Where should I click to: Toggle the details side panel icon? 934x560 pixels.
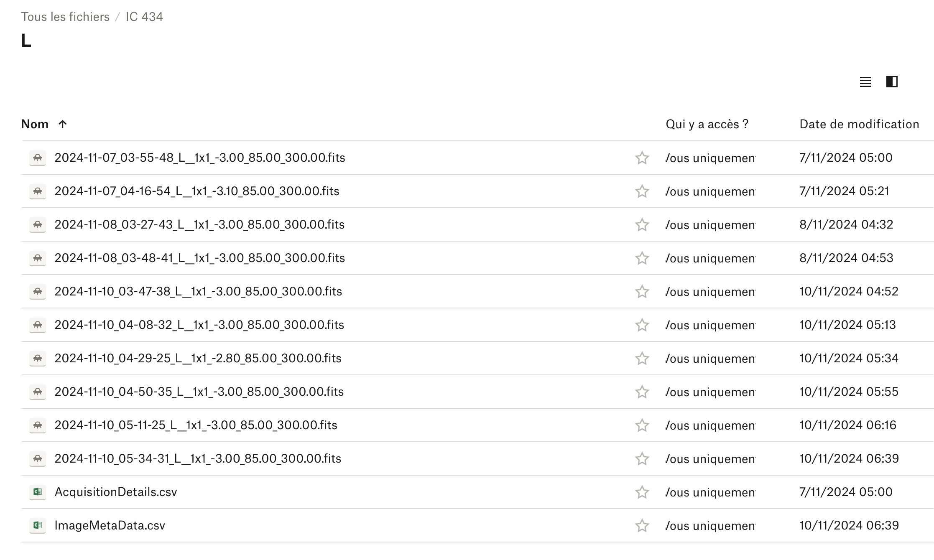click(x=892, y=82)
